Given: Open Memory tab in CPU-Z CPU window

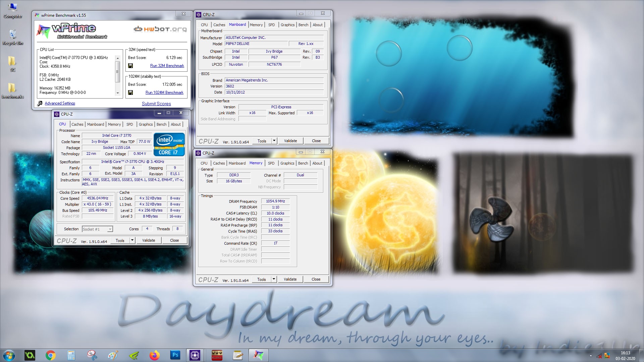Looking at the screenshot, I should tap(114, 124).
